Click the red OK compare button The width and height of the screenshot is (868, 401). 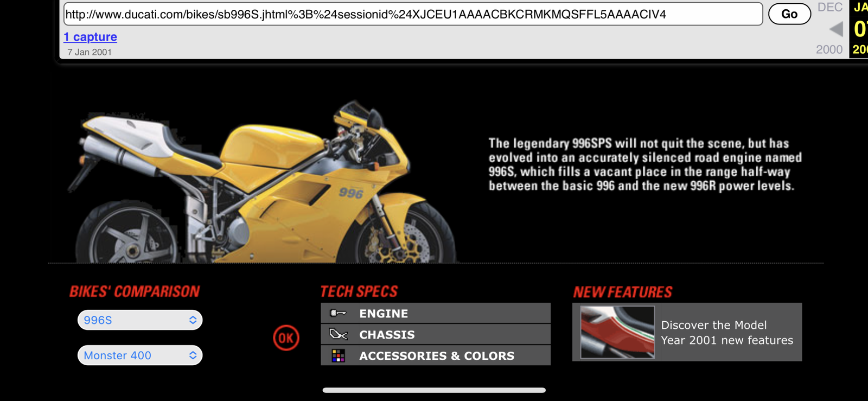click(x=286, y=338)
